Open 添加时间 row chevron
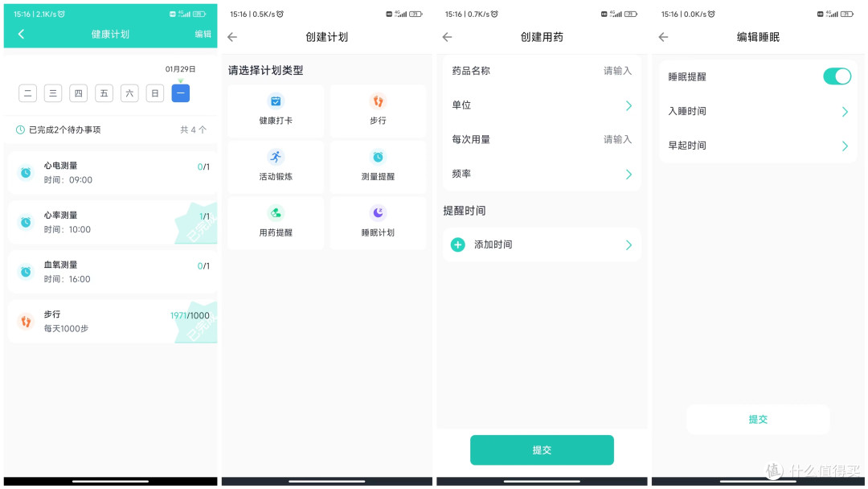This screenshot has height=489, width=868. click(x=628, y=244)
